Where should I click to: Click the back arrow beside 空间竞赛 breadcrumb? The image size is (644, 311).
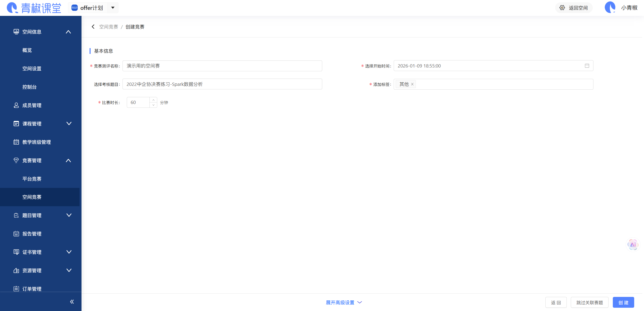93,27
